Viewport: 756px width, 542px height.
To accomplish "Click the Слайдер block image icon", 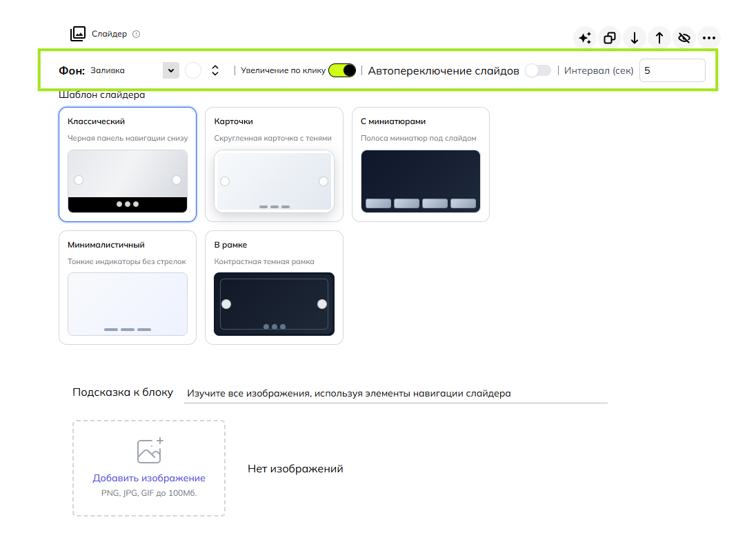I will [x=78, y=34].
